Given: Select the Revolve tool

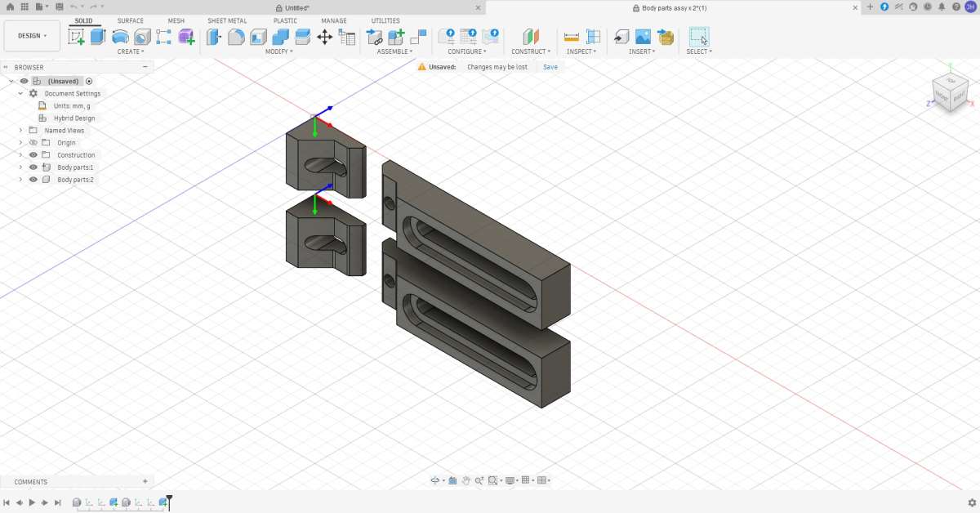Looking at the screenshot, I should tap(120, 37).
